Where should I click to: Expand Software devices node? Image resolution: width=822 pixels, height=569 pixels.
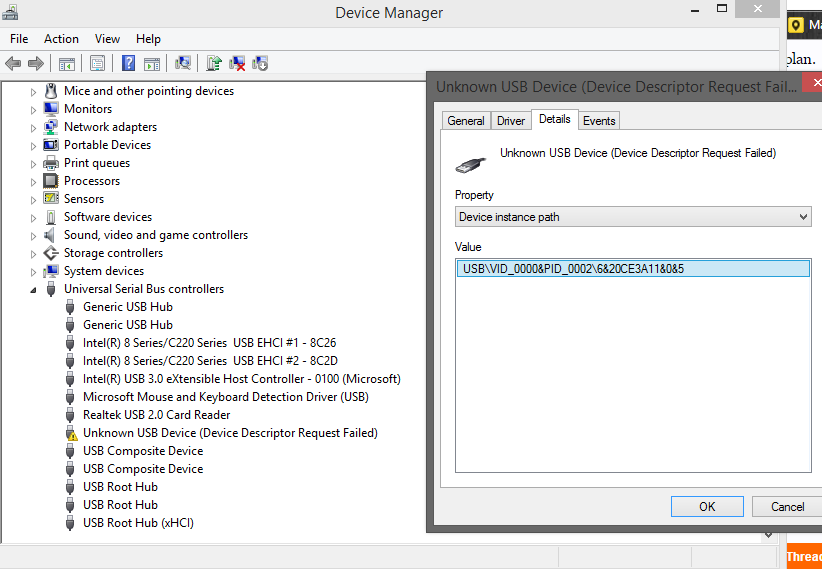pos(34,218)
